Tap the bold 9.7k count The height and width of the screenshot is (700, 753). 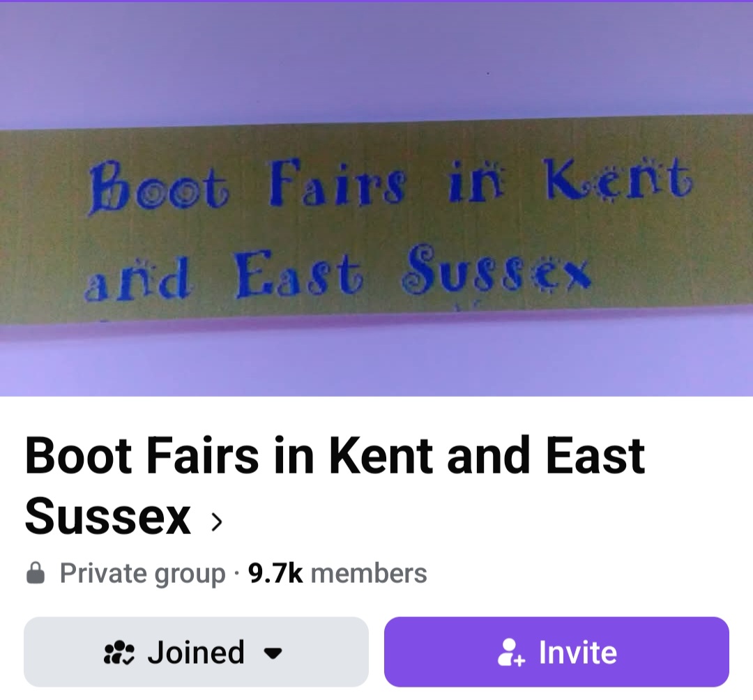coord(275,573)
